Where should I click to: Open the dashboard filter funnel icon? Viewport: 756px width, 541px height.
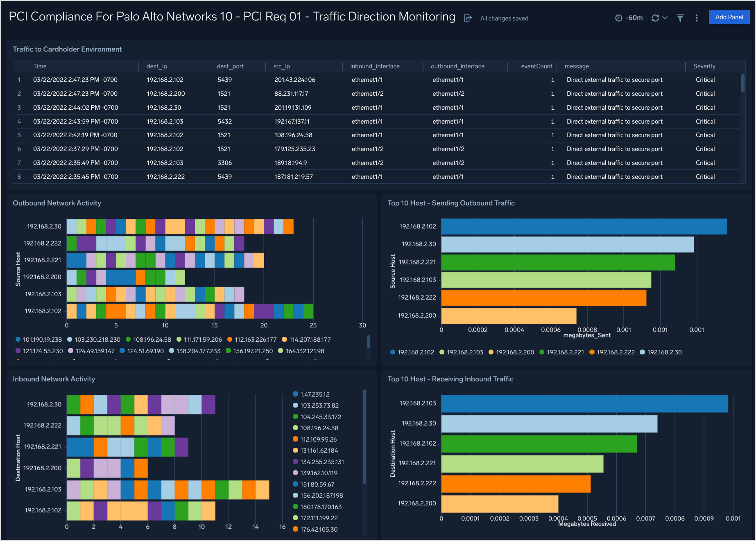680,18
